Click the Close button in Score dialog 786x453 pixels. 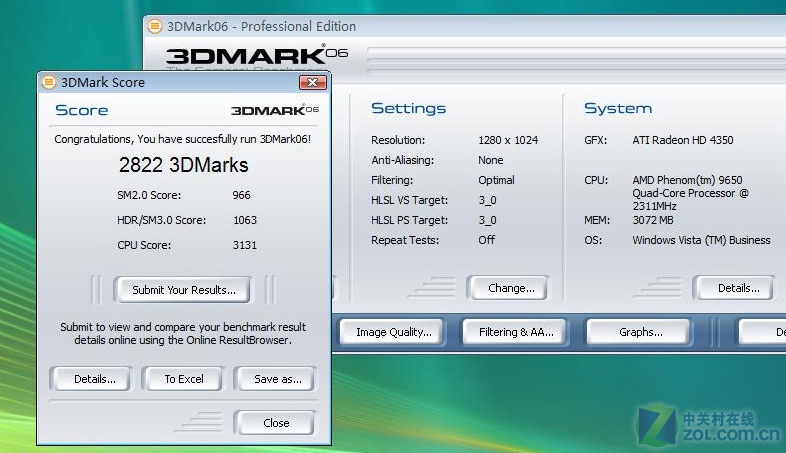[276, 422]
